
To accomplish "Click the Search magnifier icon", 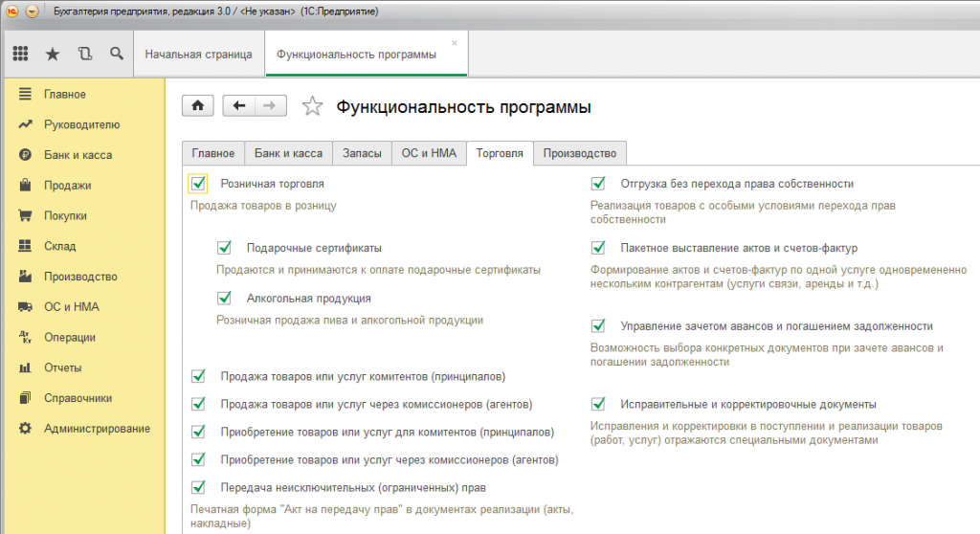I will (x=116, y=55).
